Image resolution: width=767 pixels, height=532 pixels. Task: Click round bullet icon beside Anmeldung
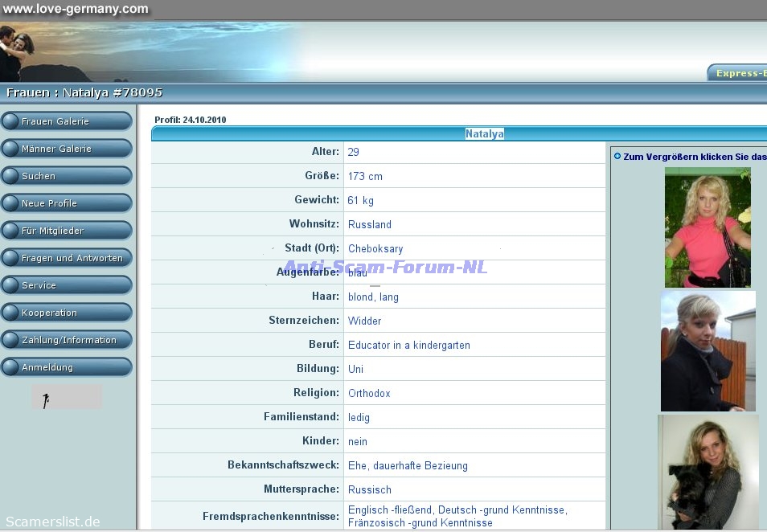click(10, 367)
